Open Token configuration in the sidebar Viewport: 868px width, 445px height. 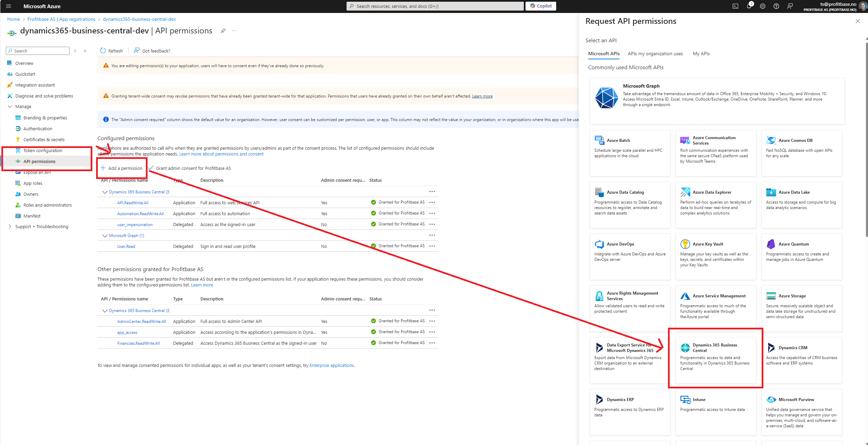click(43, 150)
